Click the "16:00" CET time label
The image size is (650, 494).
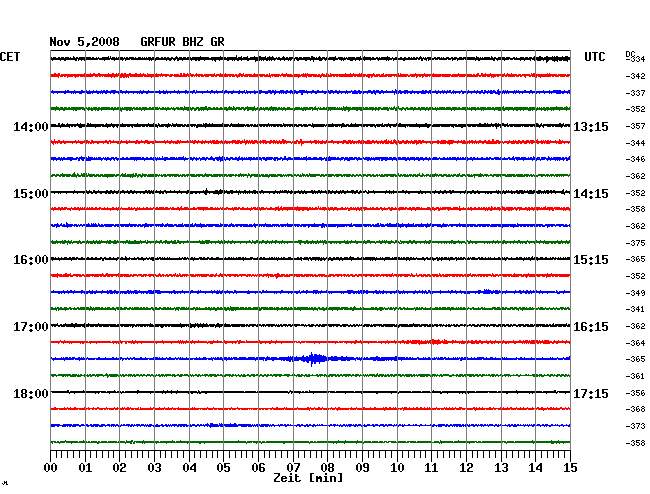tap(31, 260)
